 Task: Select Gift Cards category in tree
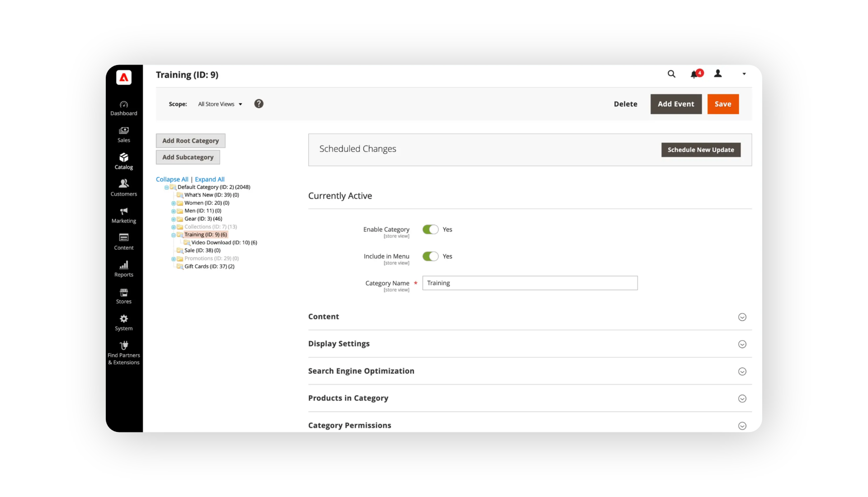(209, 267)
